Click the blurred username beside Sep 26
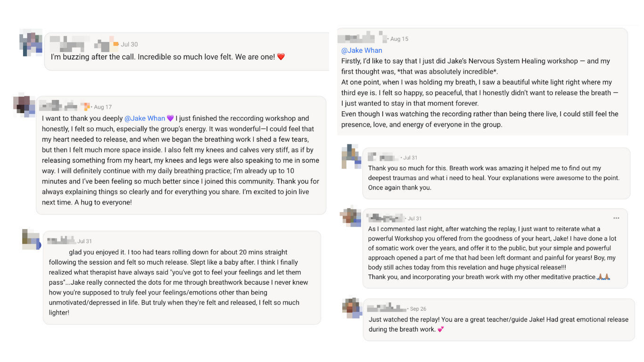Screen dimensions: 644x362 (387, 309)
